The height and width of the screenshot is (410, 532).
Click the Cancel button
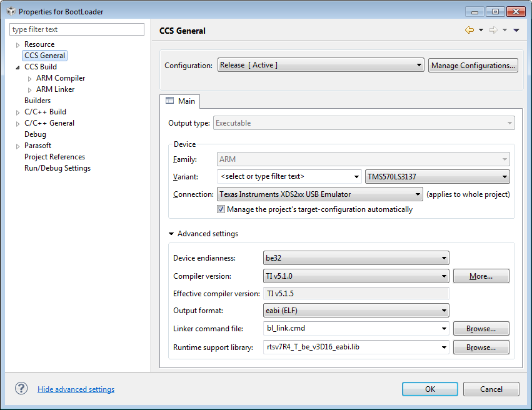[491, 389]
